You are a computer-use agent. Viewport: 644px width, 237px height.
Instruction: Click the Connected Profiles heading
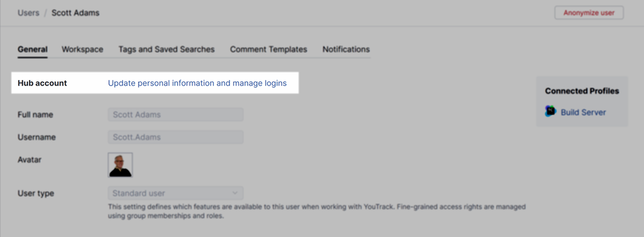pyautogui.click(x=582, y=91)
